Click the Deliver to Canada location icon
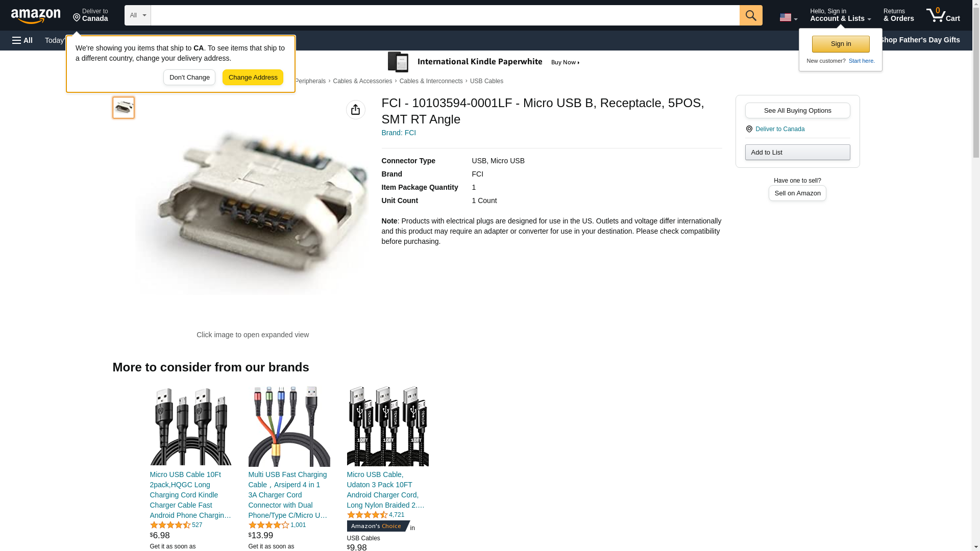The width and height of the screenshot is (980, 551). coord(749,129)
